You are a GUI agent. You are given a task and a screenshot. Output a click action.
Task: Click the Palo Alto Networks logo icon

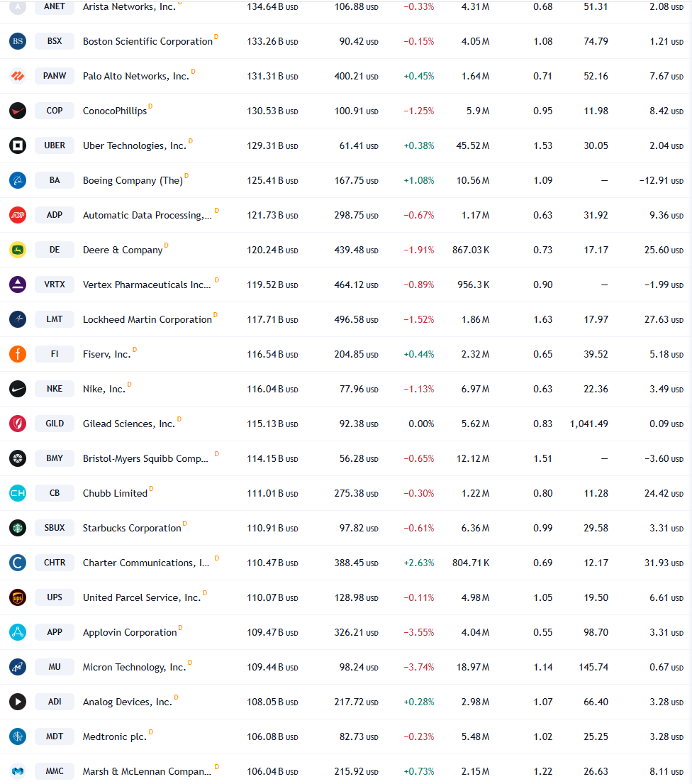(18, 76)
